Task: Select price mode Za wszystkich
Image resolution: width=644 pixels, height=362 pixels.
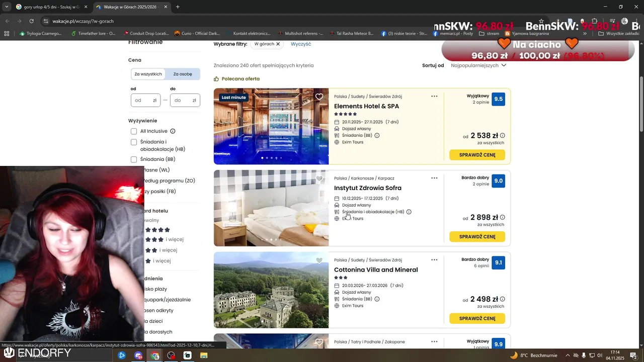Action: pos(148,74)
